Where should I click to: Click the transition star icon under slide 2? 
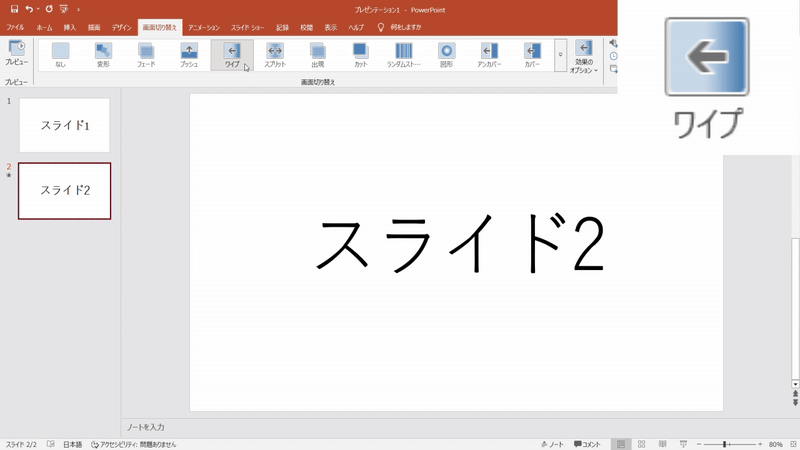[x=9, y=176]
